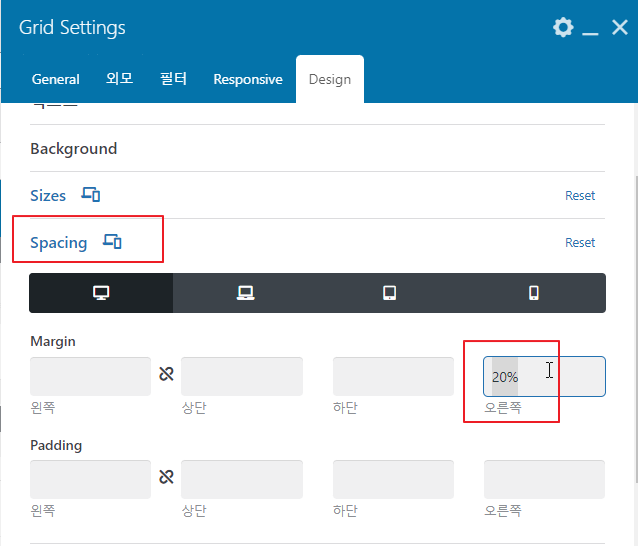Expand the Sizes section heading
The width and height of the screenshot is (638, 546).
pos(48,196)
